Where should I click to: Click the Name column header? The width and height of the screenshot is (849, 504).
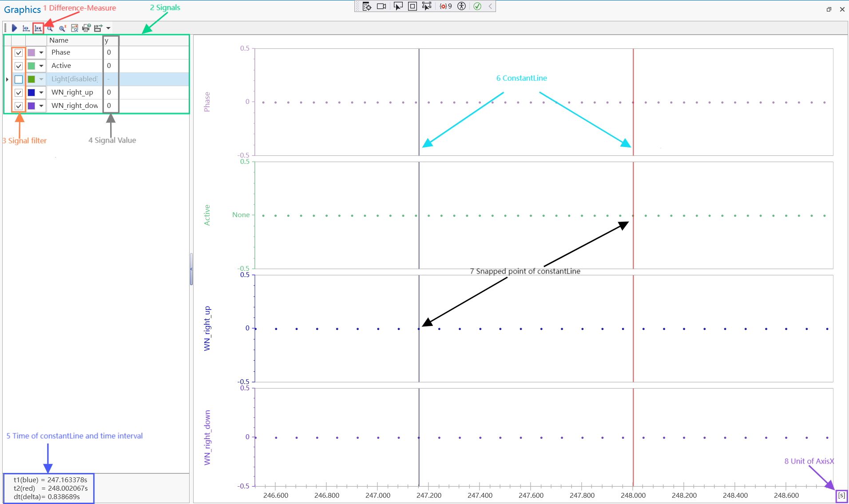click(x=74, y=40)
